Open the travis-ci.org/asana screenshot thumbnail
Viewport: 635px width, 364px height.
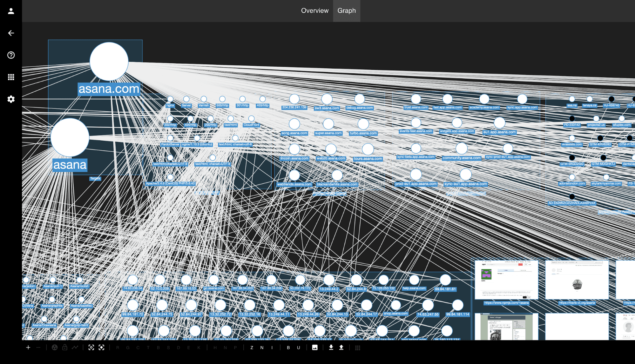coord(577,280)
